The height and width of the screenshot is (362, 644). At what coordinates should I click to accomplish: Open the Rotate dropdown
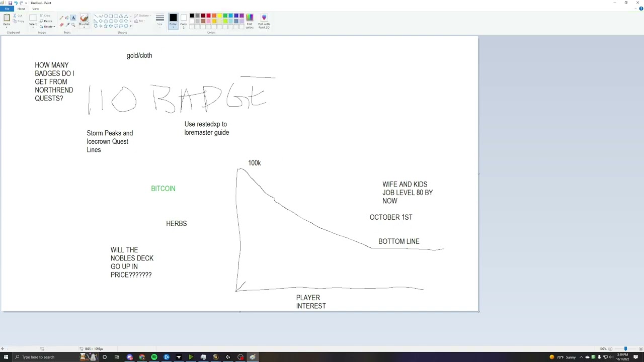[47, 27]
